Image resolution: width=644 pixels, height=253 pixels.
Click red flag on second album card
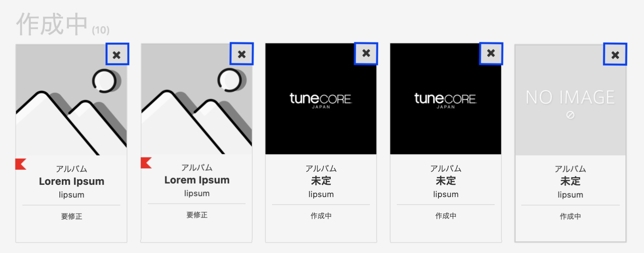click(146, 163)
